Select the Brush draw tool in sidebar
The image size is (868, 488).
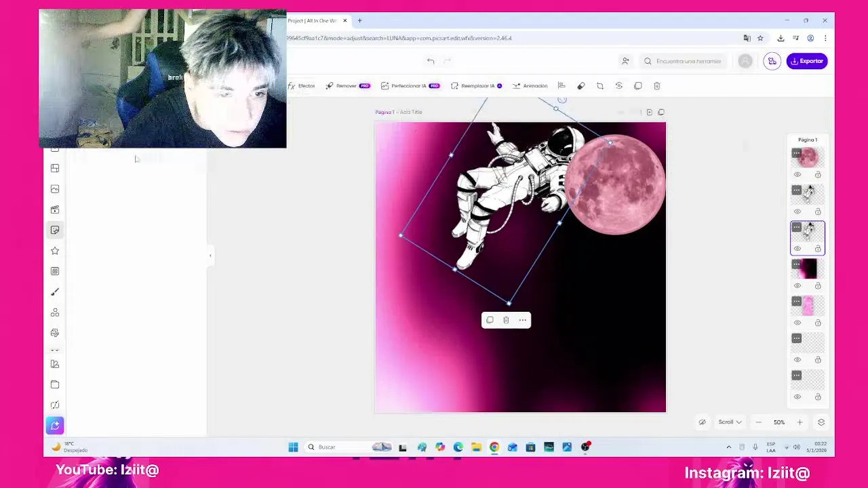pos(55,291)
